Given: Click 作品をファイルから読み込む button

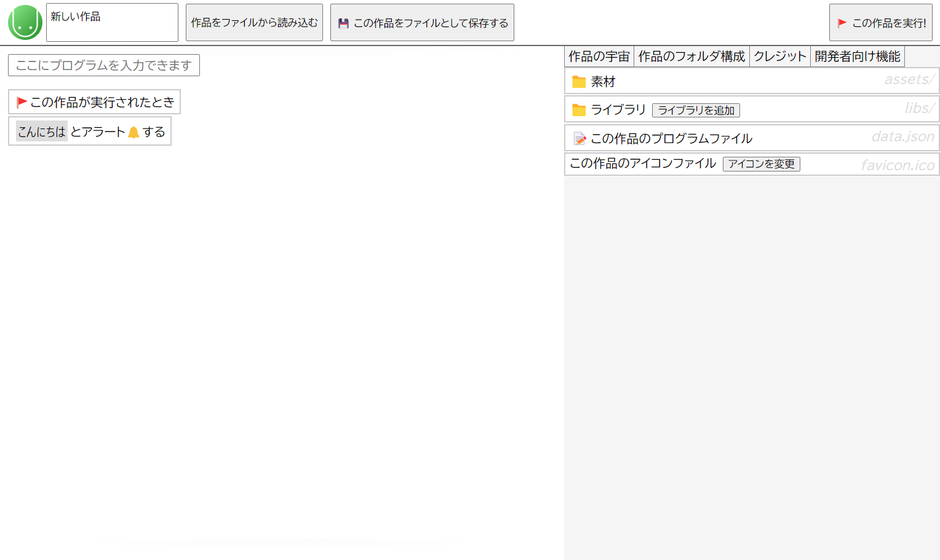Looking at the screenshot, I should pyautogui.click(x=254, y=23).
